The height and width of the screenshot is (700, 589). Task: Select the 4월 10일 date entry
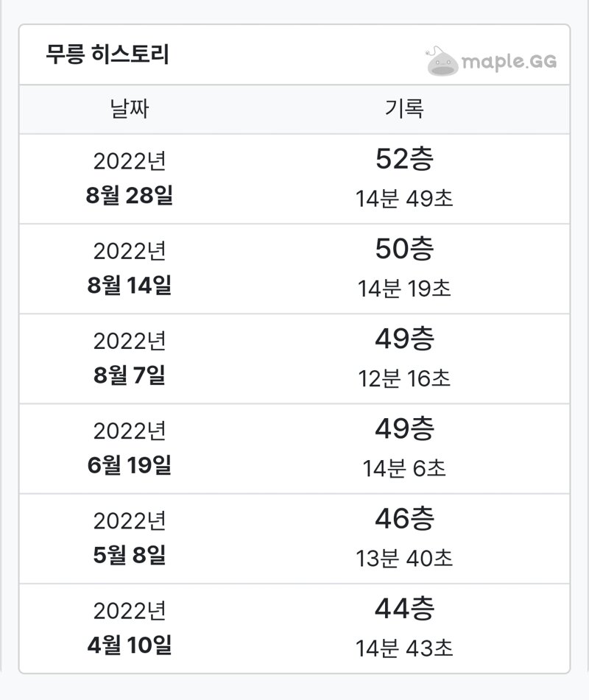[130, 645]
